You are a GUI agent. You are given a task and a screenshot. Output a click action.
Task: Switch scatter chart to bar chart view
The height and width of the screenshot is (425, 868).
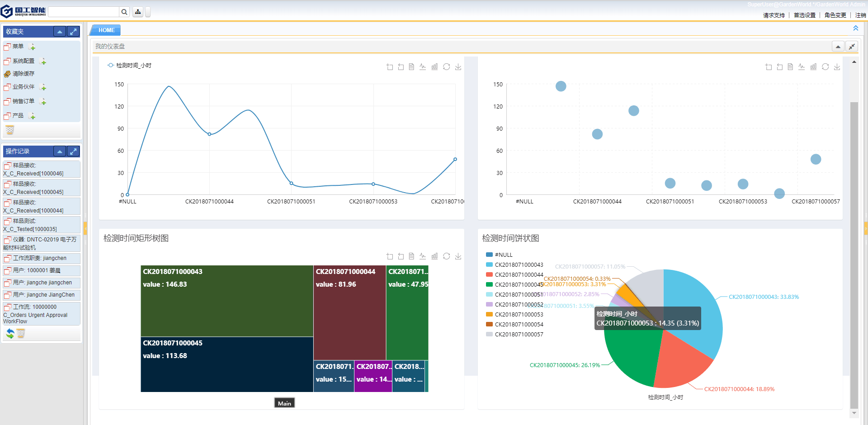[x=813, y=67]
